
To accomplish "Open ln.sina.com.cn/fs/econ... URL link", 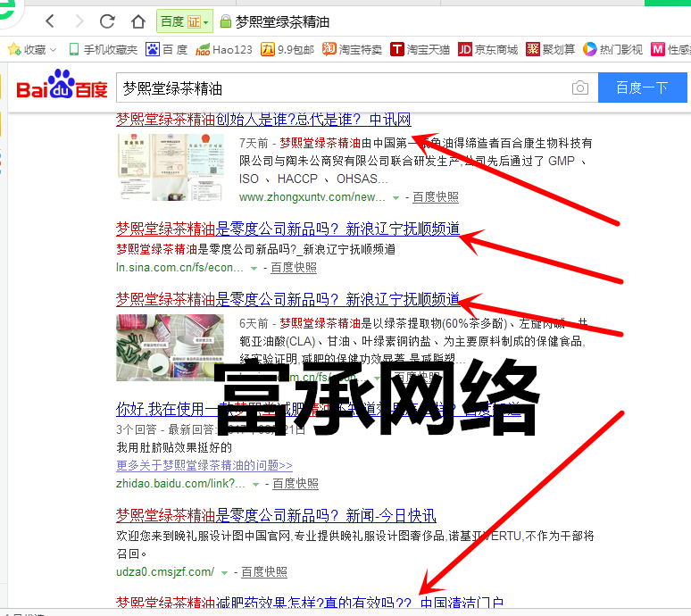I will (179, 268).
